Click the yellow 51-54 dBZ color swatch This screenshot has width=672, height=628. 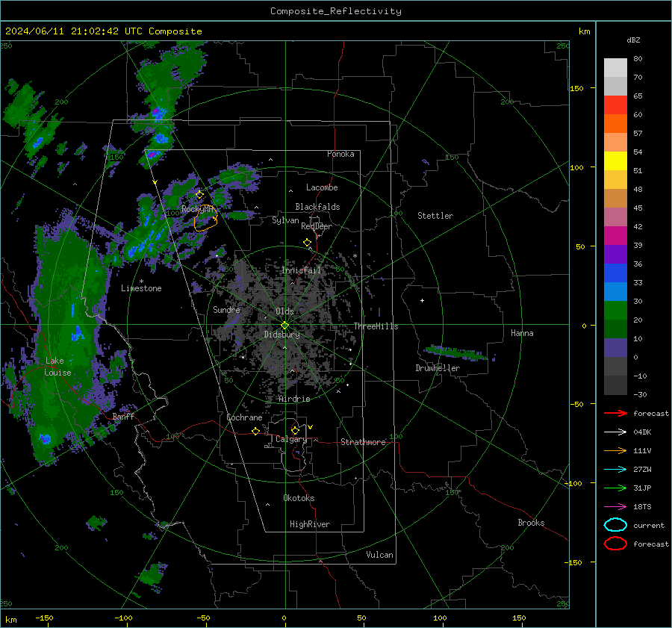coord(615,161)
